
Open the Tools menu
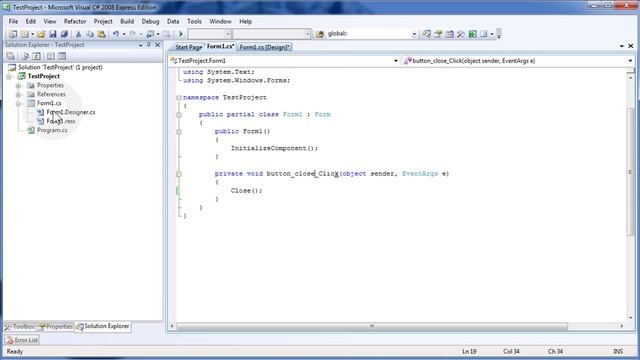(x=194, y=21)
